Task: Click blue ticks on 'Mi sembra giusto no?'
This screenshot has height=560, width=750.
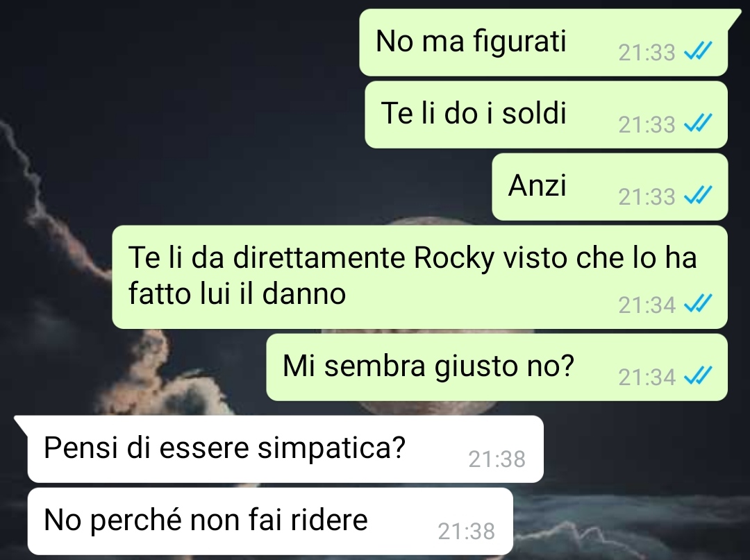Action: click(698, 375)
